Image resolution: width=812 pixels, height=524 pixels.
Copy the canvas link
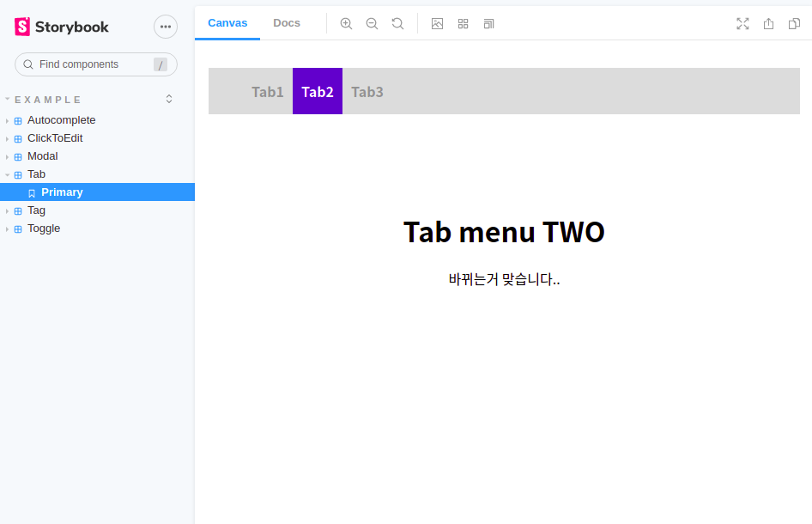pyautogui.click(x=794, y=24)
